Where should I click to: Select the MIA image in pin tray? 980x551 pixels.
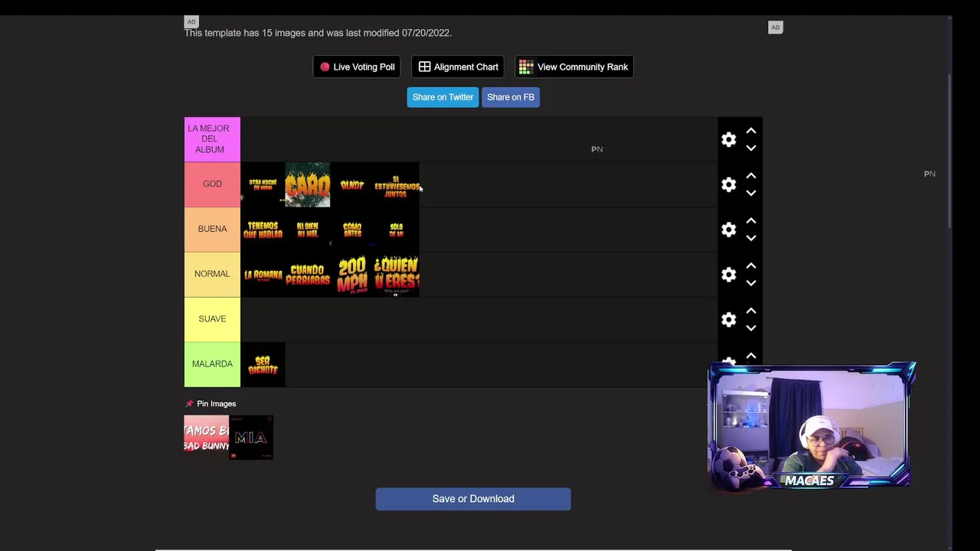(x=251, y=438)
